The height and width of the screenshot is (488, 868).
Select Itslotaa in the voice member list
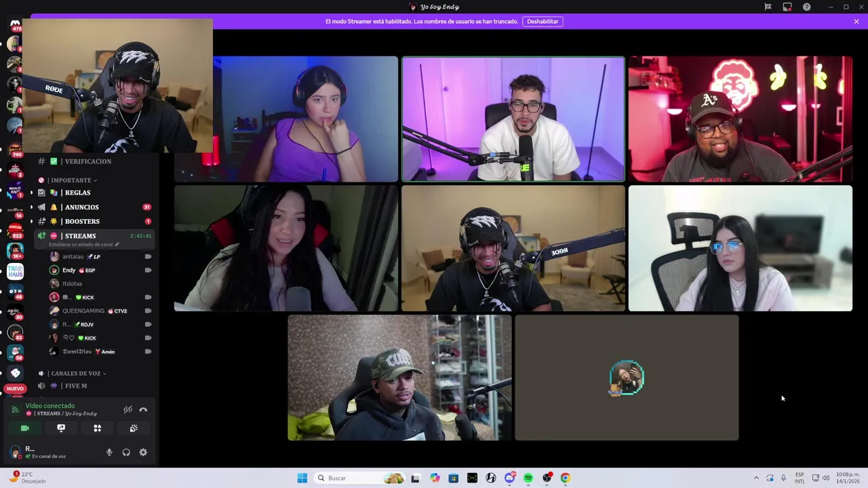pyautogui.click(x=101, y=284)
